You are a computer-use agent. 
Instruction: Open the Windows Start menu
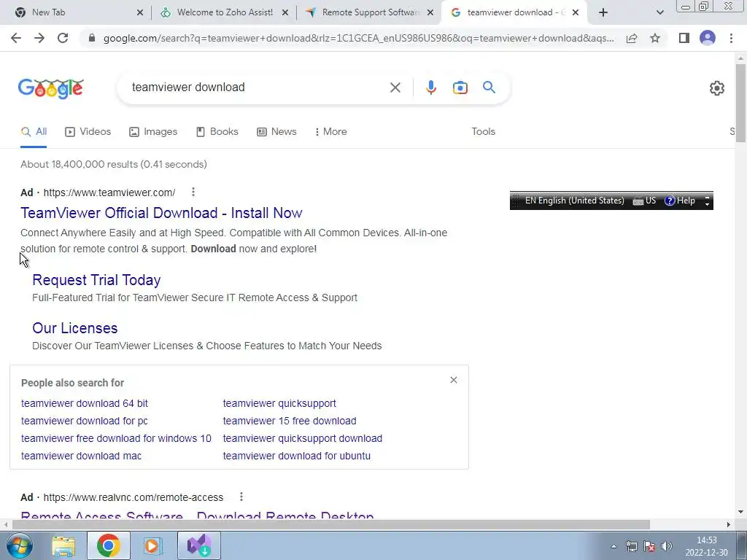coord(20,545)
